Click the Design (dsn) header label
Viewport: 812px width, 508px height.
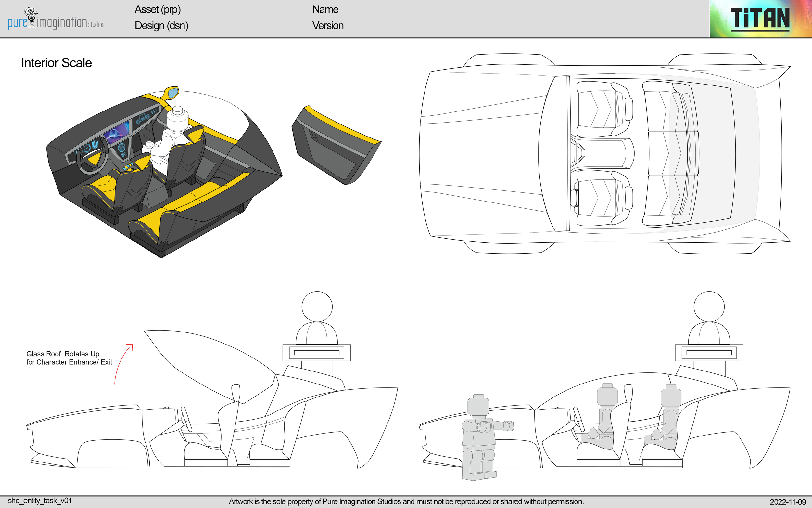(x=161, y=26)
